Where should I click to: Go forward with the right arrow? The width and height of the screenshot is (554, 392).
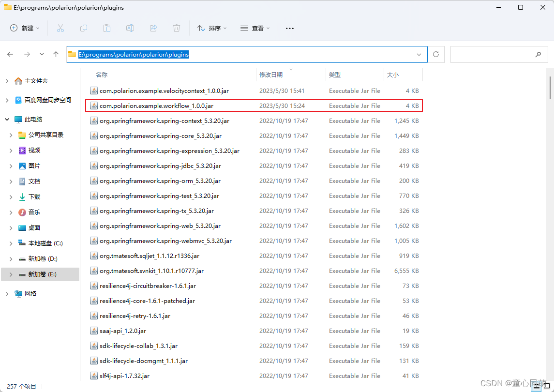27,54
